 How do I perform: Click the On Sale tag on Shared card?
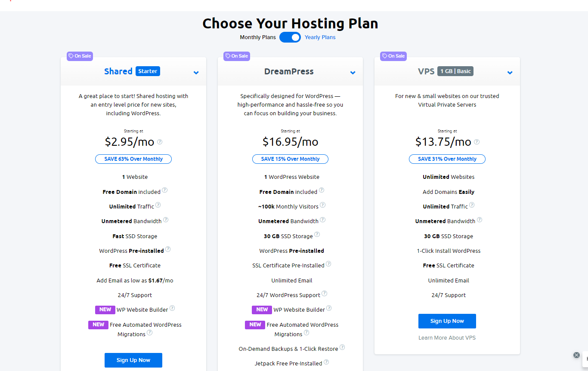point(80,56)
